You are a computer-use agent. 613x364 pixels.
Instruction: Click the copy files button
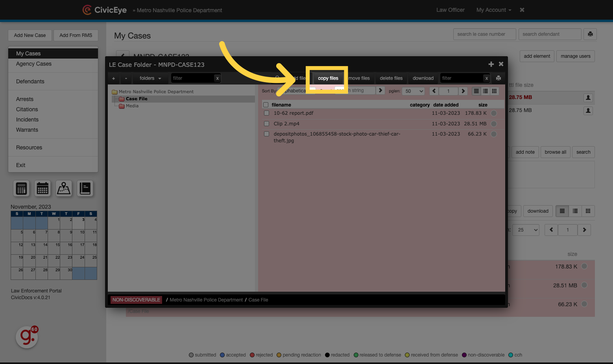[x=328, y=78]
